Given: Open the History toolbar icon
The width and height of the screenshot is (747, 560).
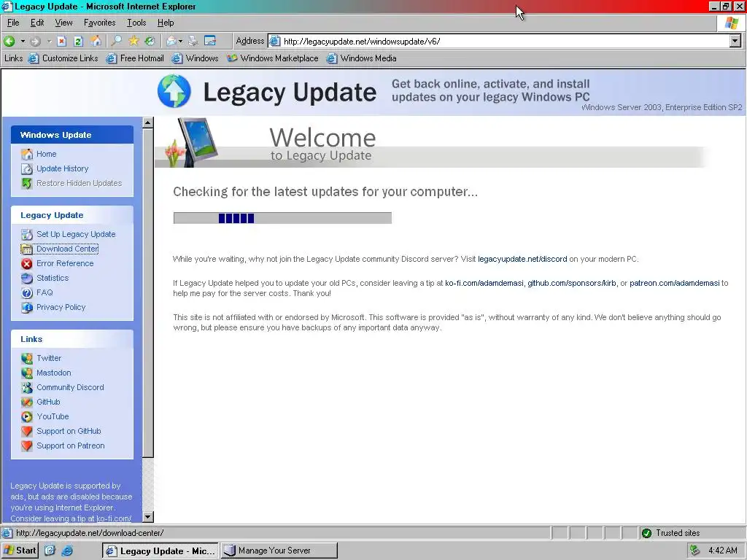Looking at the screenshot, I should click(x=150, y=42).
